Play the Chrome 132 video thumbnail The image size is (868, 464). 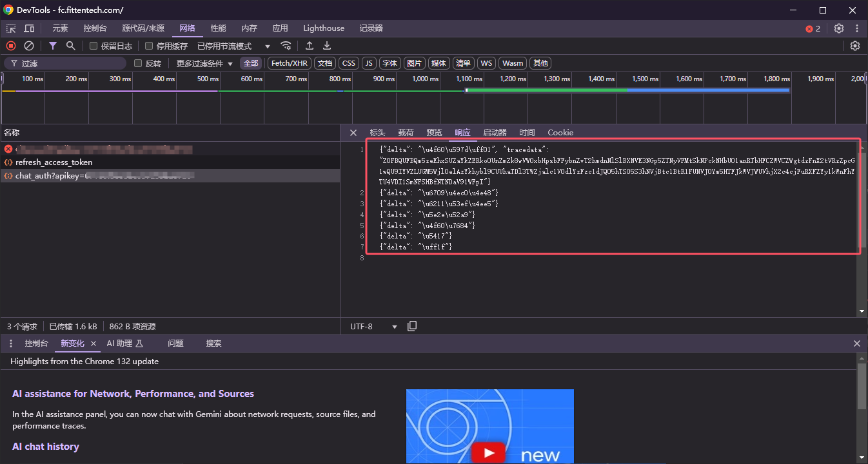click(489, 453)
